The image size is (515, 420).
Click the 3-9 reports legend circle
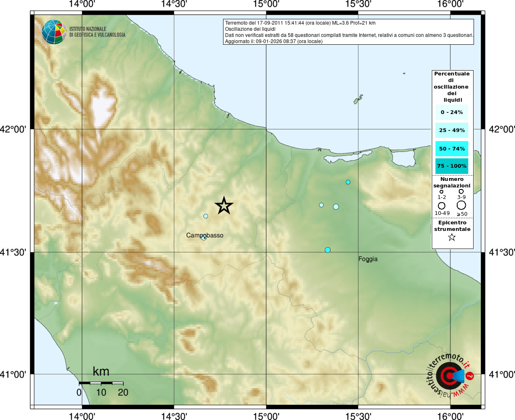click(x=461, y=192)
